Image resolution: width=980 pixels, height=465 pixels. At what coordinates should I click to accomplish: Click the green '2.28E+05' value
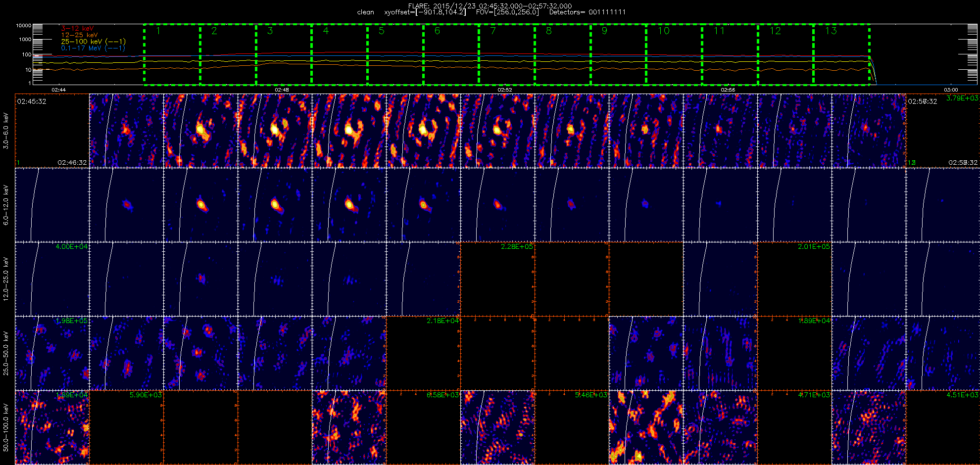pos(517,246)
